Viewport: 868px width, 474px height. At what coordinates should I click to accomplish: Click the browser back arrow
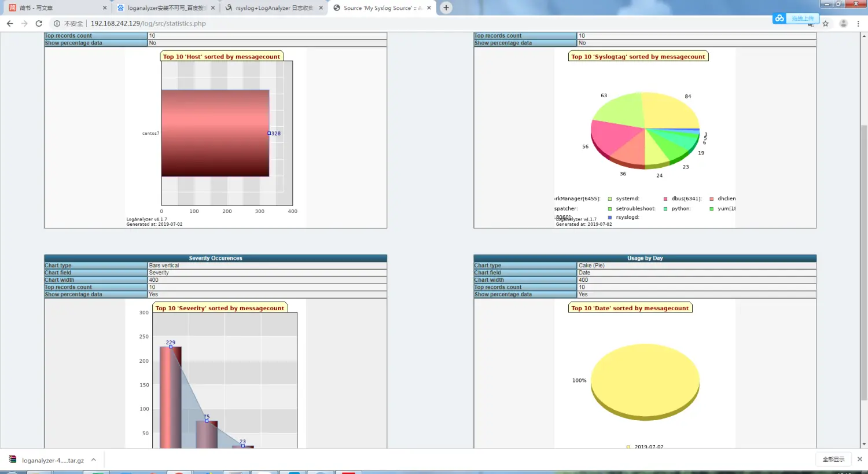click(x=10, y=24)
